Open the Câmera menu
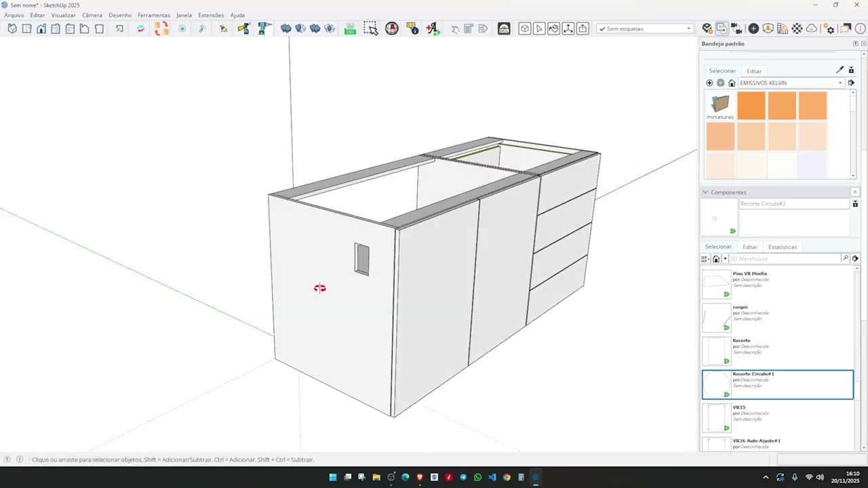 92,15
